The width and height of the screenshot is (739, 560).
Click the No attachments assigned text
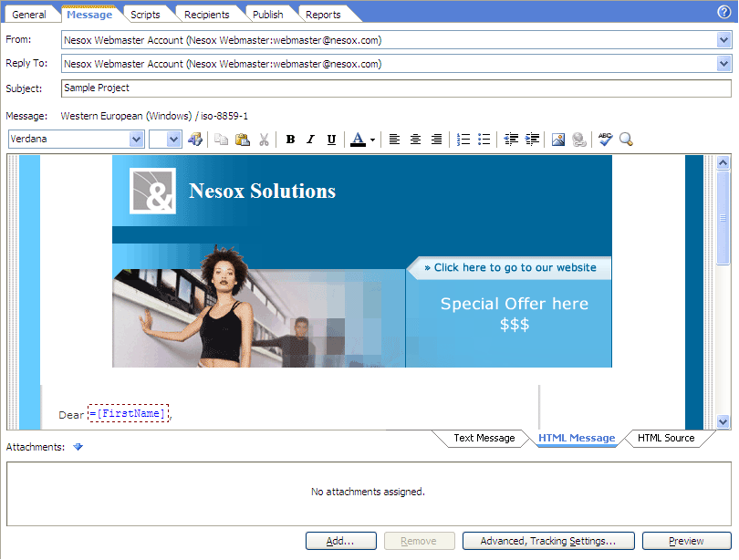tap(368, 492)
